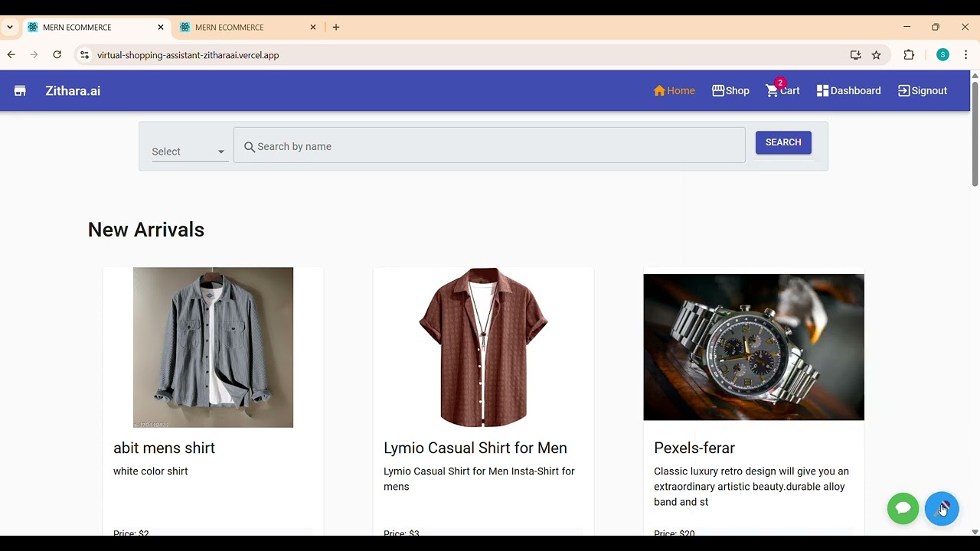The image size is (980, 551).
Task: Close the first MERN ECOMMERCE tab
Action: coord(161,27)
